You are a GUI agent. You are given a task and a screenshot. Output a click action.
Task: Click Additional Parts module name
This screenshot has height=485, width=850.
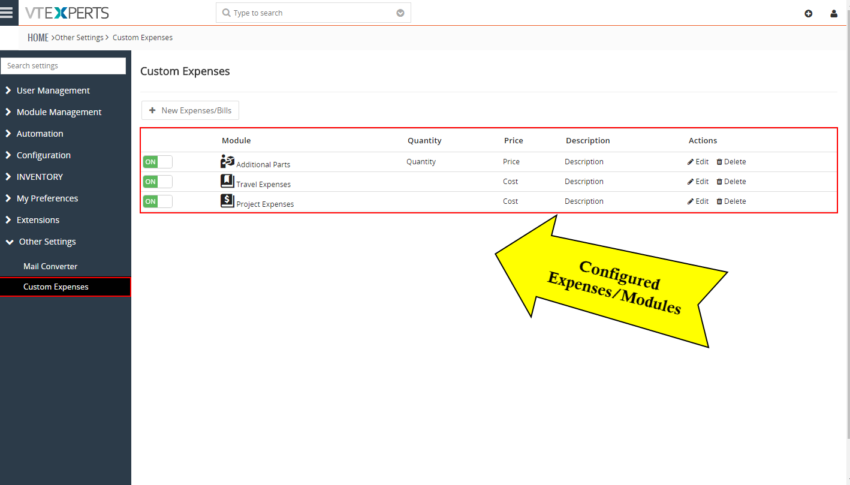point(263,164)
